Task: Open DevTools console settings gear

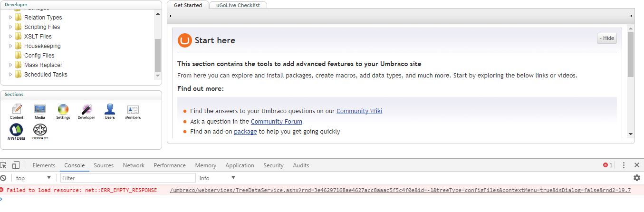Action: pyautogui.click(x=637, y=178)
